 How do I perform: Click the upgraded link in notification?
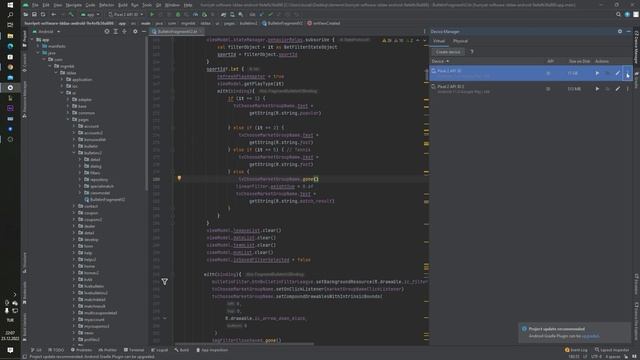[591, 336]
